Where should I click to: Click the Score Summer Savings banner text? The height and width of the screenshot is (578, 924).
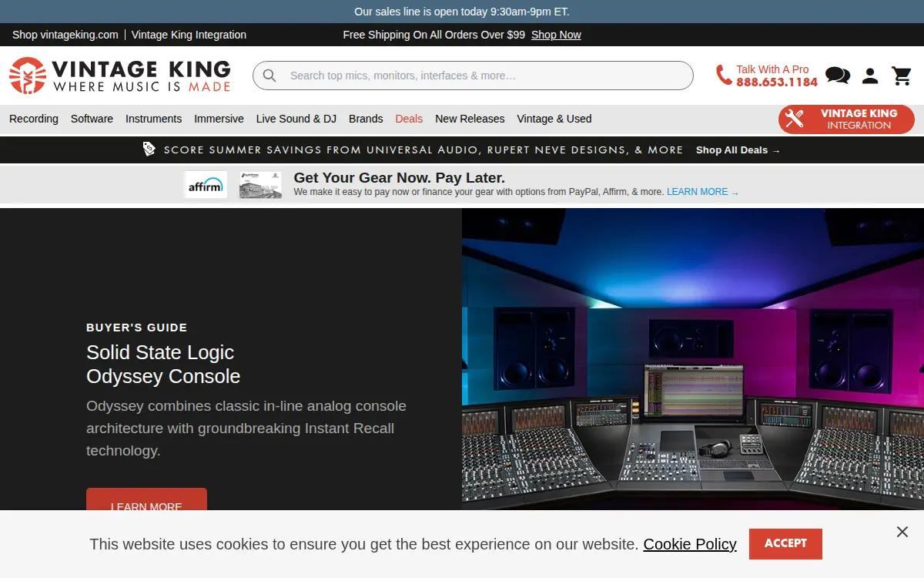[x=423, y=150]
